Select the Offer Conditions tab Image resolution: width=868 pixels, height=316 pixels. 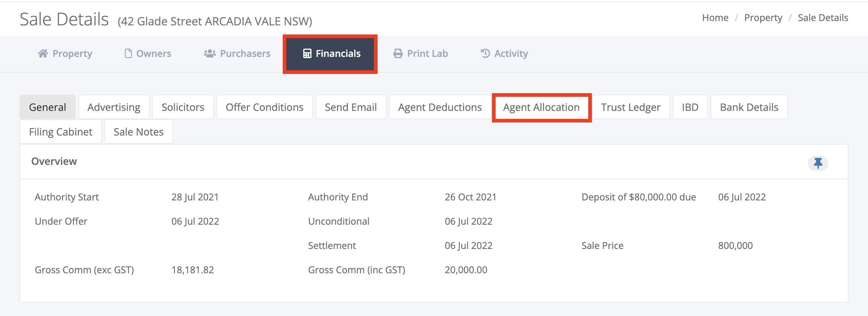click(x=265, y=107)
